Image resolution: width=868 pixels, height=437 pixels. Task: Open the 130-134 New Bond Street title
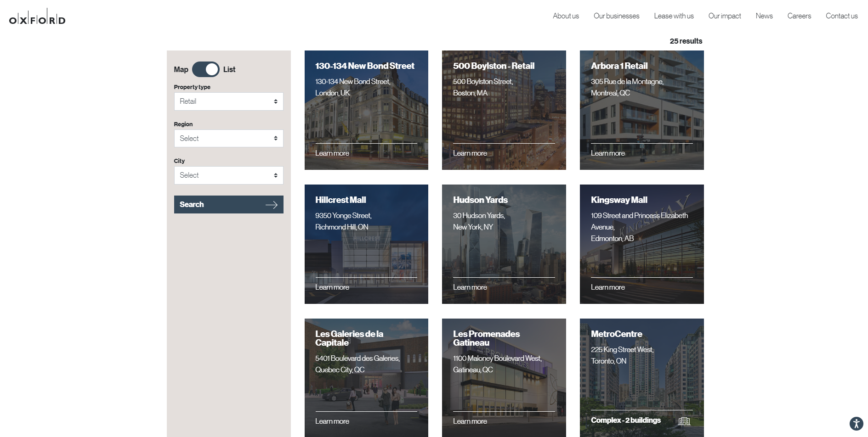click(365, 66)
